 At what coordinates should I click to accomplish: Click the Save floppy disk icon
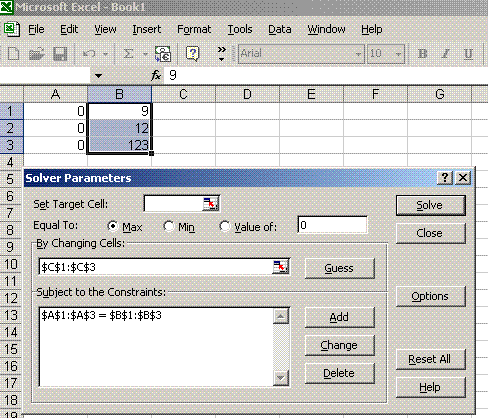coord(60,54)
